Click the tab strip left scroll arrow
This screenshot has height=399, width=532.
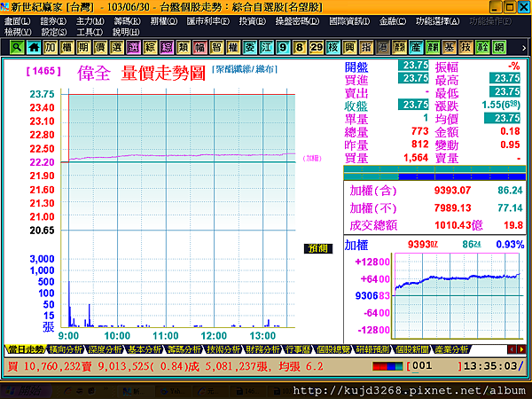pos(512,349)
